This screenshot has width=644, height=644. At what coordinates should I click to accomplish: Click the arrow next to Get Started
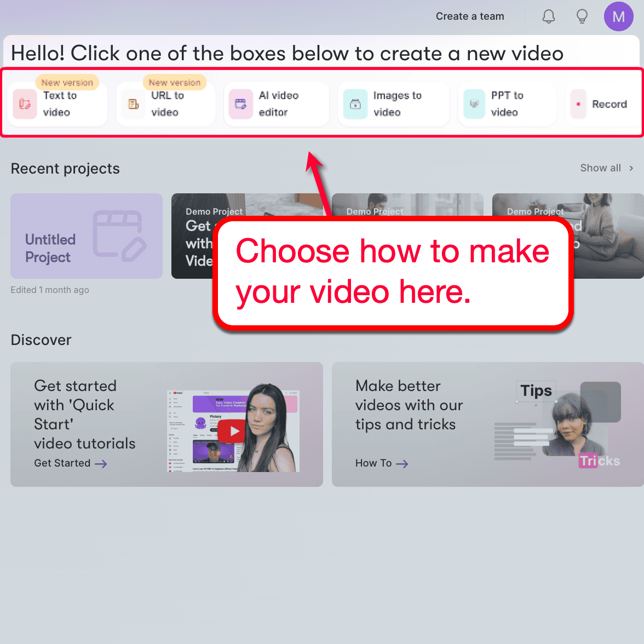tap(102, 464)
